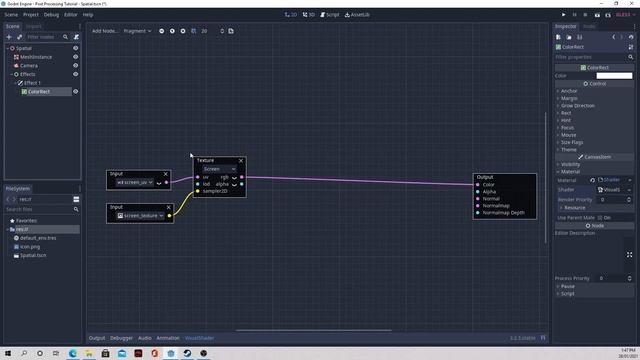The width and height of the screenshot is (640, 360).
Task: Close the Texture node
Action: 241,160
